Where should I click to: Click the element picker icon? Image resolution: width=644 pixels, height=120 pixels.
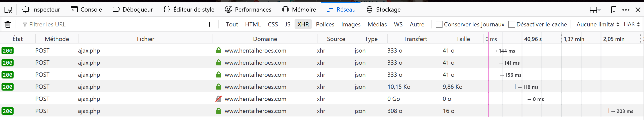pos(8,10)
